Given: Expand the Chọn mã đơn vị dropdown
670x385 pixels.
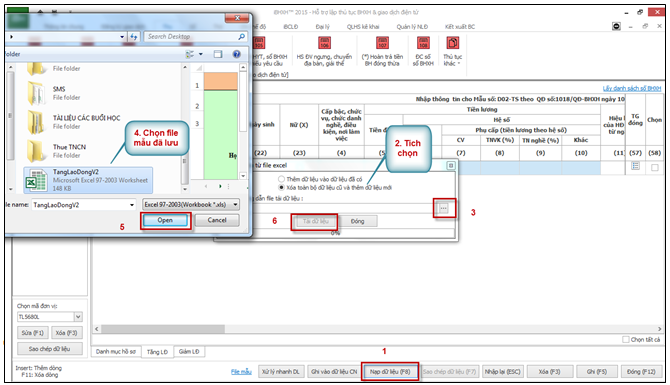Looking at the screenshot, I should (x=78, y=317).
